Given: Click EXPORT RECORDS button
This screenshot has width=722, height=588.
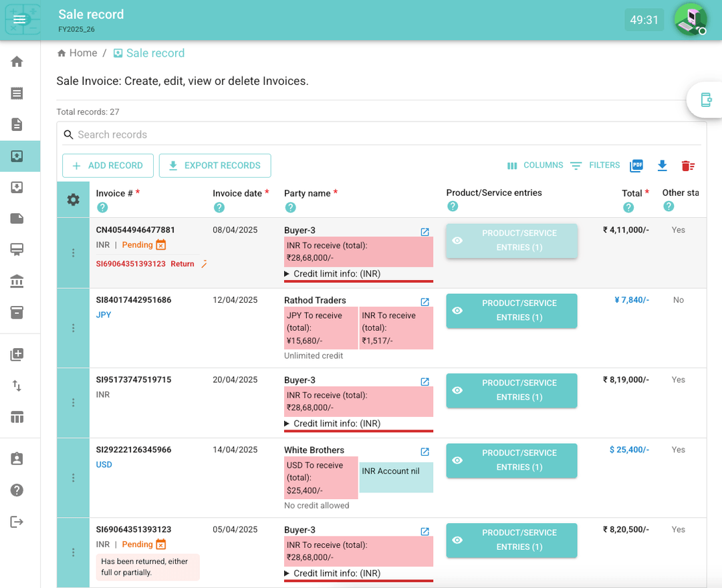Looking at the screenshot, I should click(x=215, y=166).
